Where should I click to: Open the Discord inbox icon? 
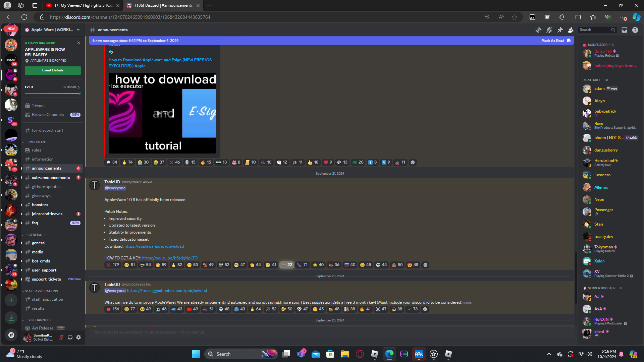click(x=624, y=30)
